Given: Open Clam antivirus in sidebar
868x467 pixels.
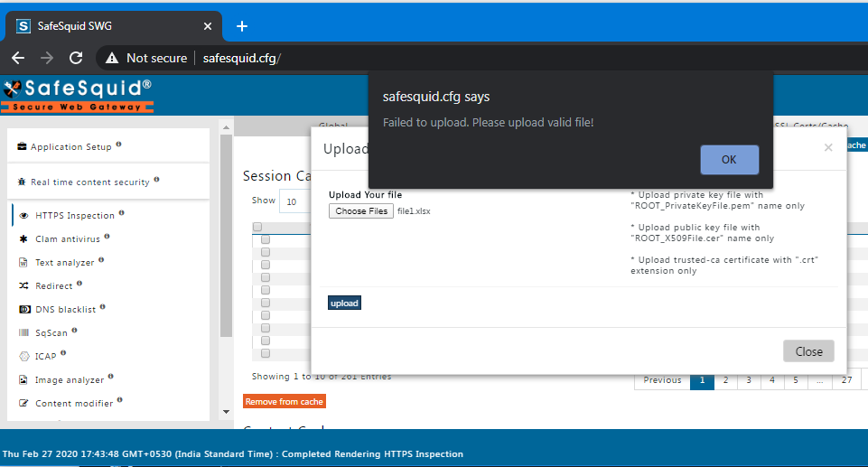Looking at the screenshot, I should click(68, 239).
